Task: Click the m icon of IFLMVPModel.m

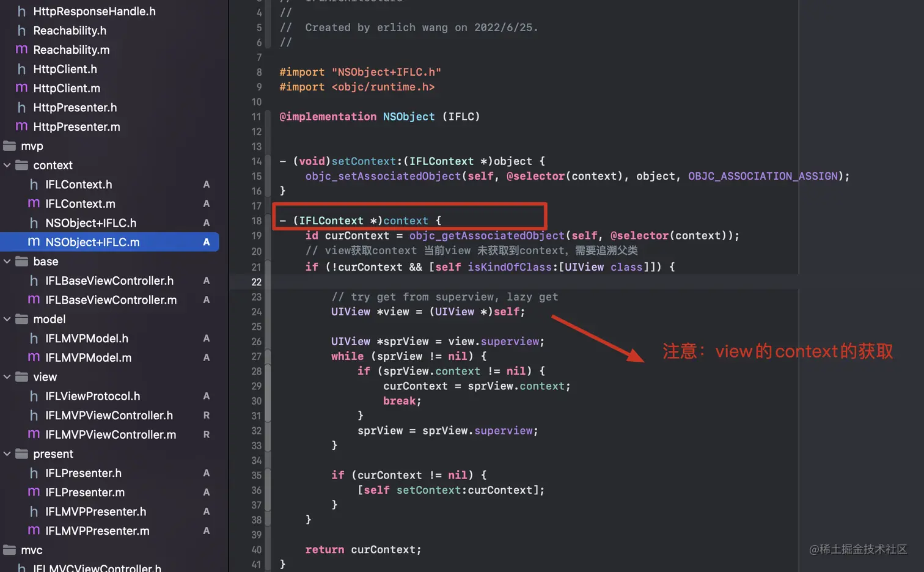Action: point(34,358)
